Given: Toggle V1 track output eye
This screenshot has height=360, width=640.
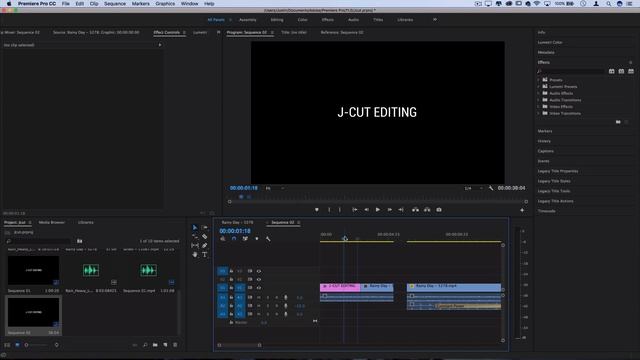Looking at the screenshot, I should 259,288.
